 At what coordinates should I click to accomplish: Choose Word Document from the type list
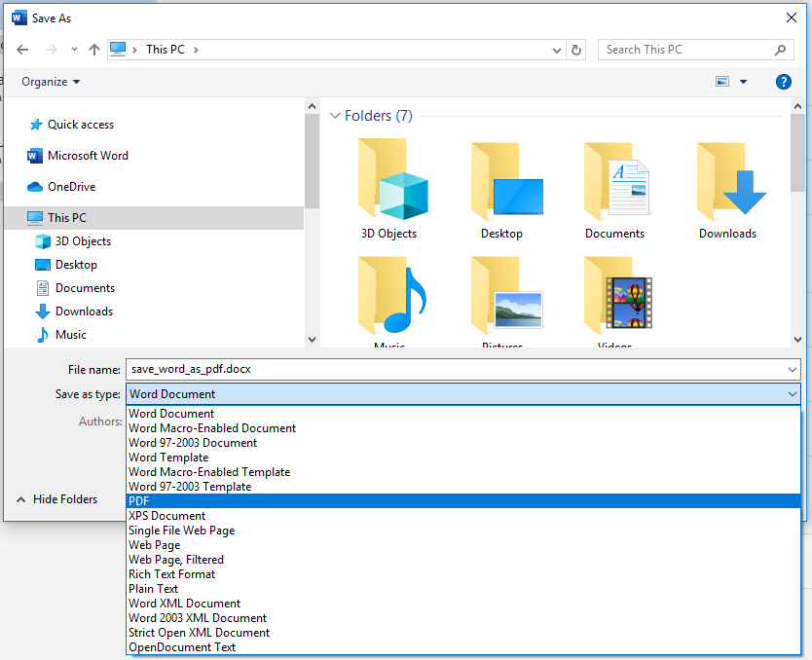(463, 414)
